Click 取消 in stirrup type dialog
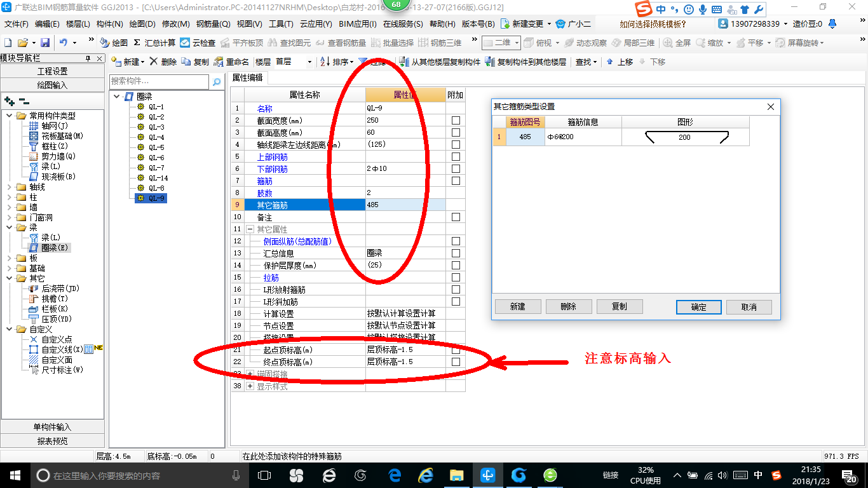 click(749, 307)
